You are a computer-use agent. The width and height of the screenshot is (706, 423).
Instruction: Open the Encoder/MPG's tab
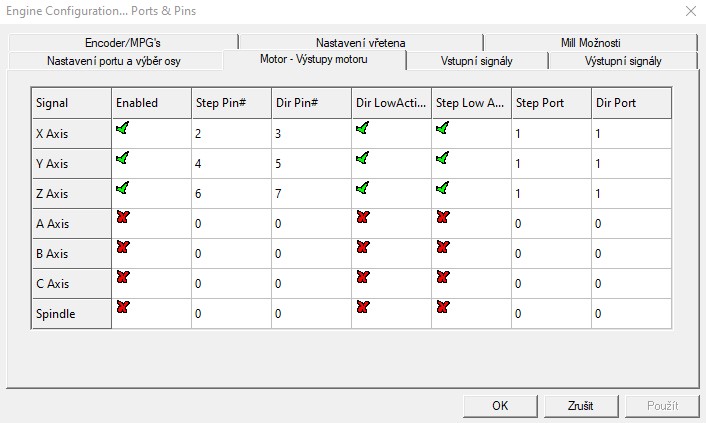point(123,43)
